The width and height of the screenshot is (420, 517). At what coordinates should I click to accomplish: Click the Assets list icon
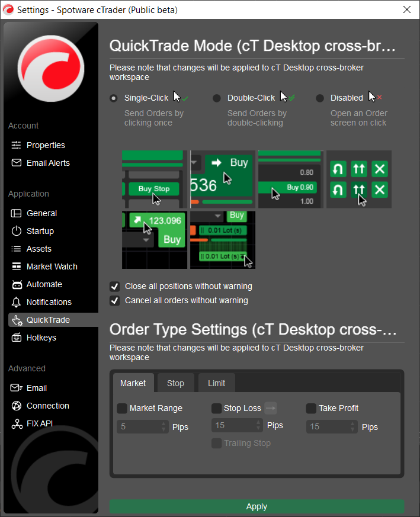click(x=16, y=249)
